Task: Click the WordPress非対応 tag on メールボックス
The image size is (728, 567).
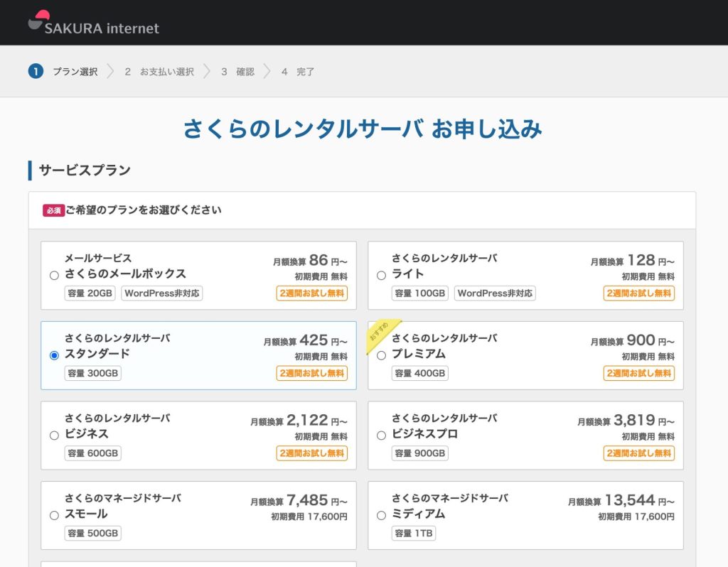Action: tap(161, 293)
